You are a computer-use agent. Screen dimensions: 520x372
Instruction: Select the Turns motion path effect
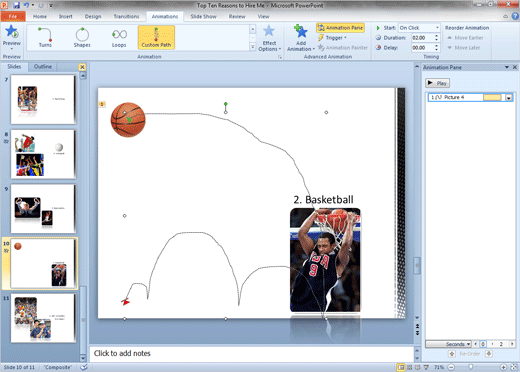[45, 37]
